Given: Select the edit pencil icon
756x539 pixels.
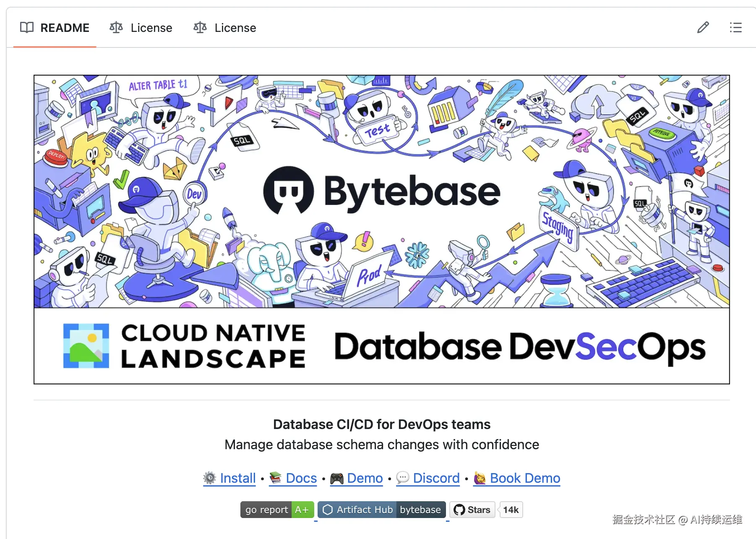Looking at the screenshot, I should click(x=703, y=27).
